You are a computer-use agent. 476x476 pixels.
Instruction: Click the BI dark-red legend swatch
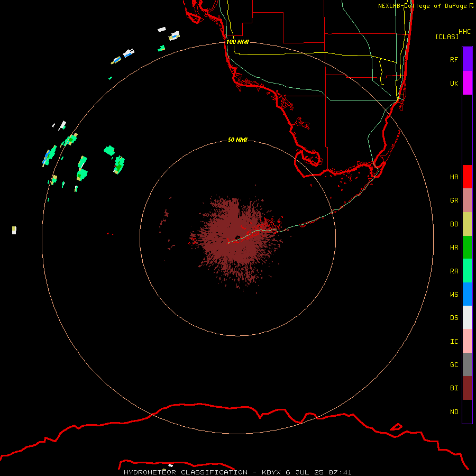467,388
